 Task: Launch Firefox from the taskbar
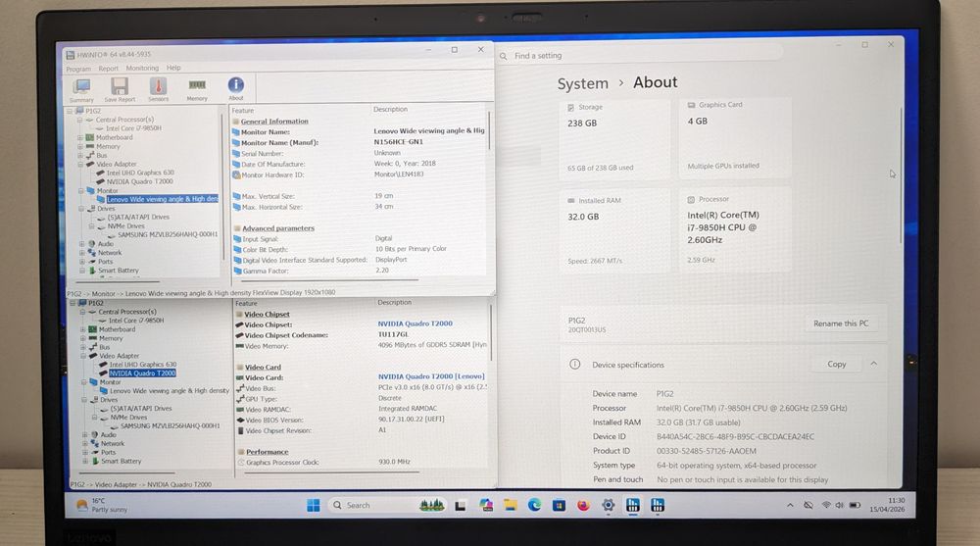(x=583, y=506)
